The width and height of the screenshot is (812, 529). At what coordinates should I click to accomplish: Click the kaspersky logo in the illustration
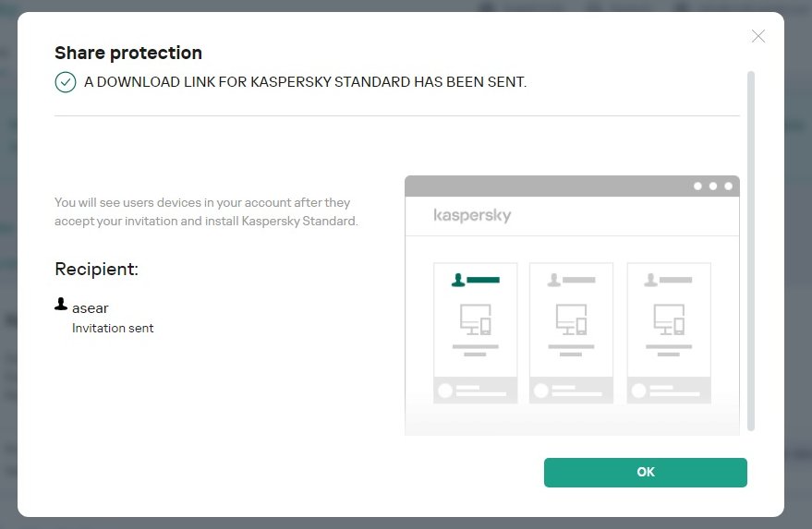tap(472, 216)
